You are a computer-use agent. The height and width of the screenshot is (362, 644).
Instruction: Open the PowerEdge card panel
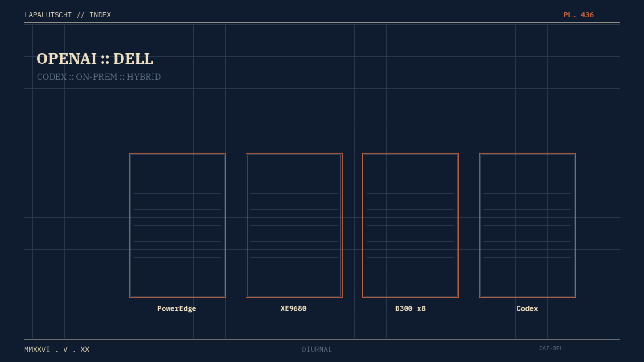(177, 225)
